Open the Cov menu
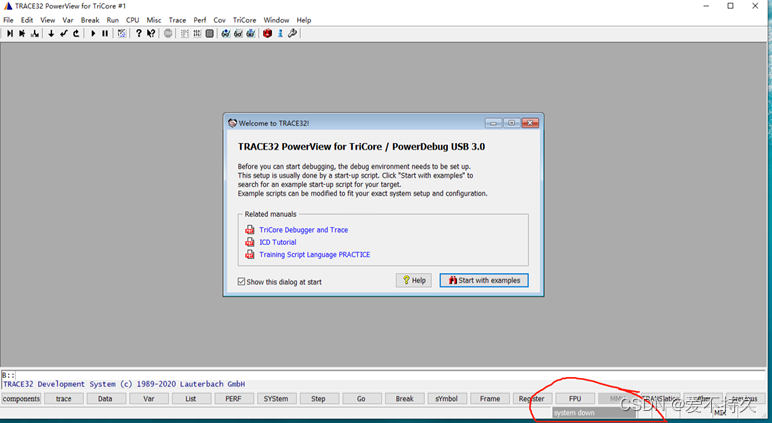 click(220, 20)
